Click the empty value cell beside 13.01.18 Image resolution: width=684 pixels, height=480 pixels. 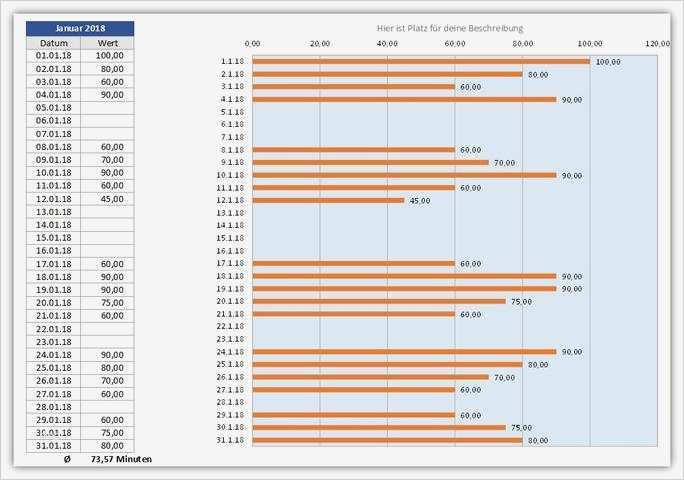click(x=108, y=212)
